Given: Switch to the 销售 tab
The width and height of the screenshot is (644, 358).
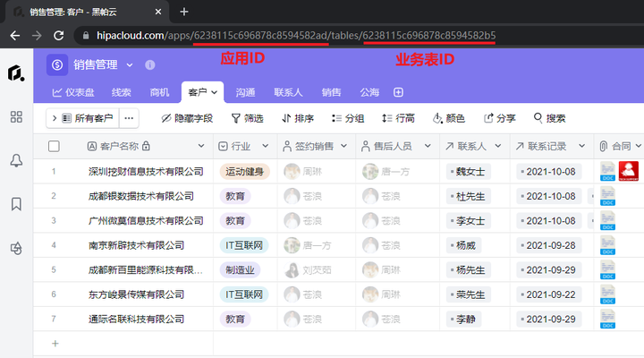Looking at the screenshot, I should [x=331, y=92].
